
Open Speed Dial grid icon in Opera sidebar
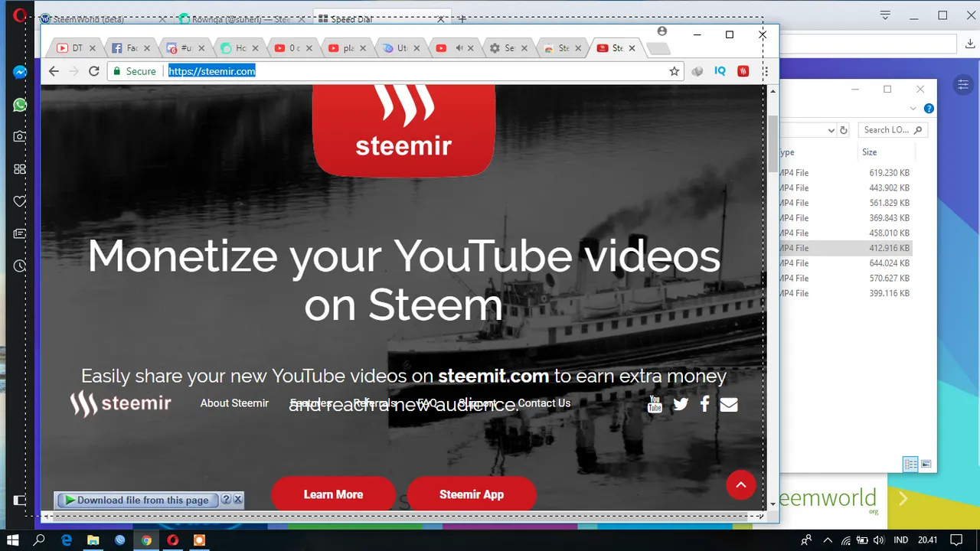tap(20, 169)
